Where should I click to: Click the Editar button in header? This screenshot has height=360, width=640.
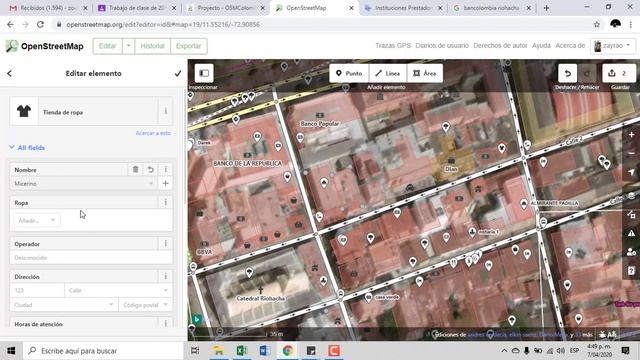pyautogui.click(x=108, y=46)
